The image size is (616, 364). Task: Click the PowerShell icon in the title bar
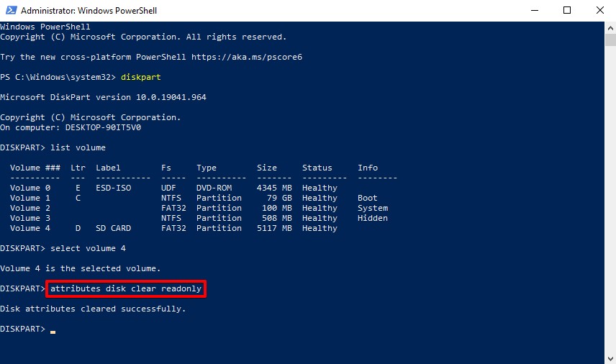10,11
